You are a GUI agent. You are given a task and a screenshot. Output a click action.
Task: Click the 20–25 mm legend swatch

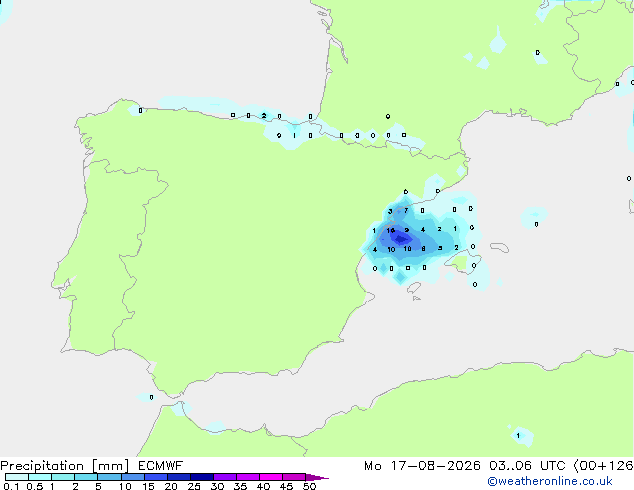pyautogui.click(x=178, y=477)
